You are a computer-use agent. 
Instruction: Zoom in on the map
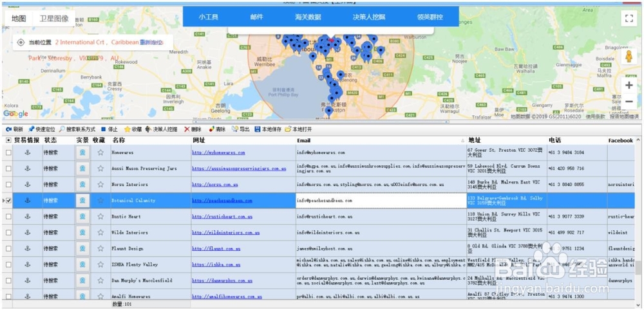pyautogui.click(x=629, y=86)
